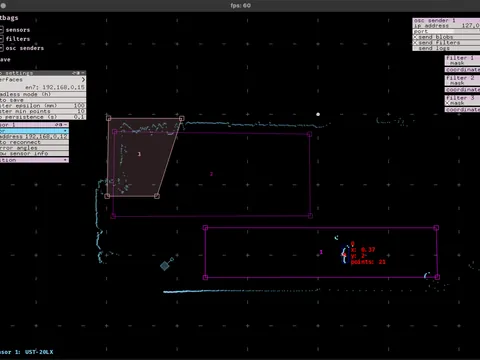Toggle auto reconnect for sensor 1
Screen dimensions: 480x360
click(34, 142)
